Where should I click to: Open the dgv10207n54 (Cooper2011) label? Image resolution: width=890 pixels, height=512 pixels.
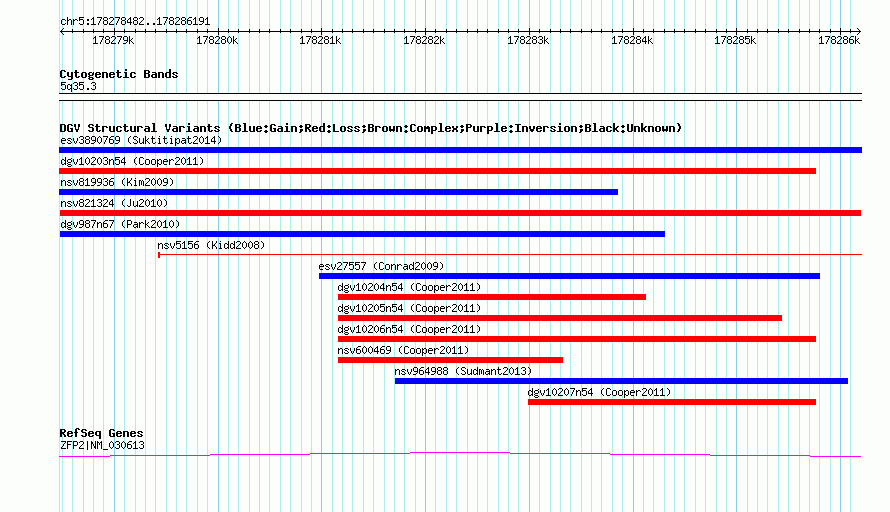tap(599, 392)
